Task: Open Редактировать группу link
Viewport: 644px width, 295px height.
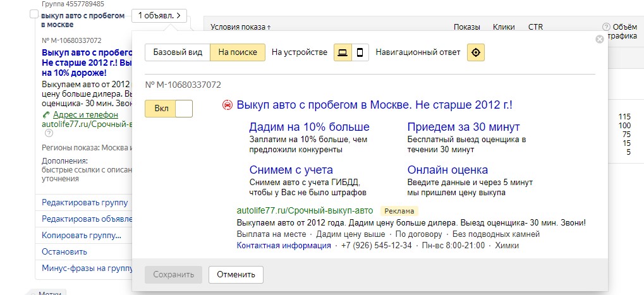Action: [x=85, y=203]
